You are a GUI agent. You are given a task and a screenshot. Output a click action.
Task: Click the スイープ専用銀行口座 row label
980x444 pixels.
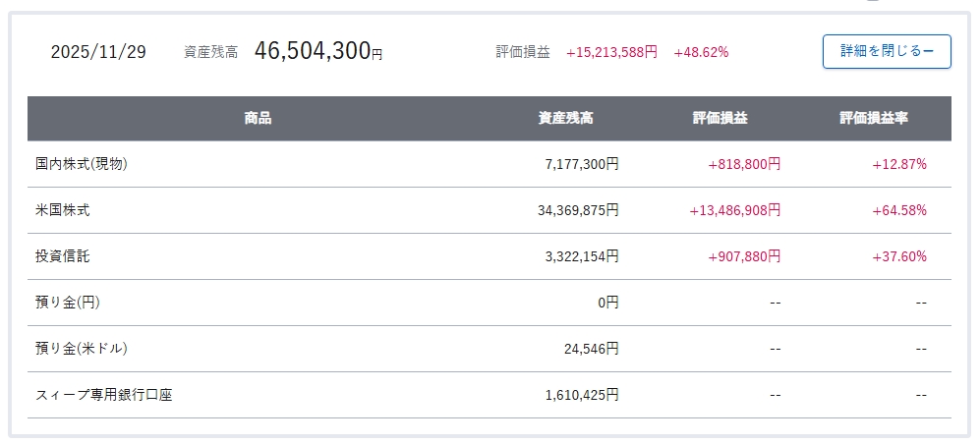click(105, 395)
